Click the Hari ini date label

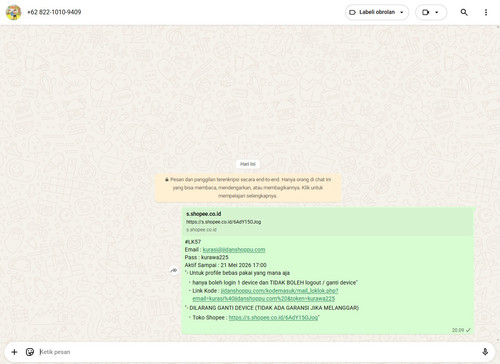[x=248, y=164]
